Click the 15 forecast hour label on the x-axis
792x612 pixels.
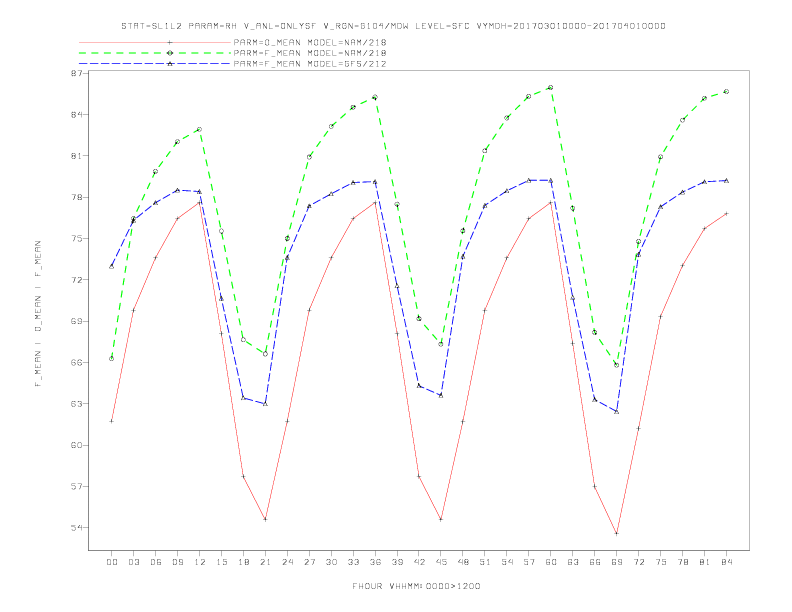[x=221, y=562]
